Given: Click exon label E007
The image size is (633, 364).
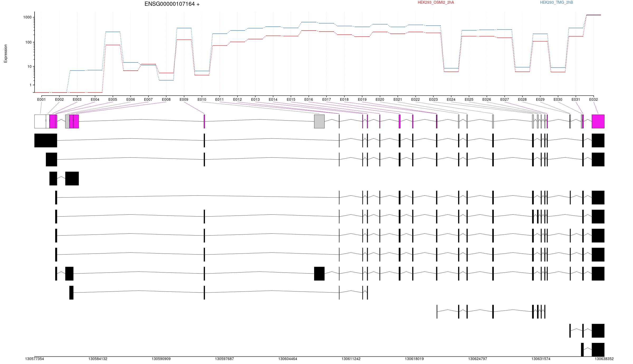Looking at the screenshot, I should tap(148, 99).
